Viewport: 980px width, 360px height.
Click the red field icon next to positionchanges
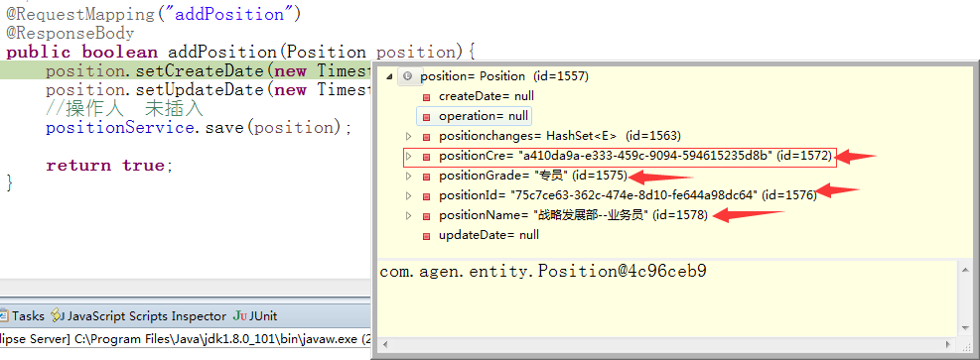(426, 137)
